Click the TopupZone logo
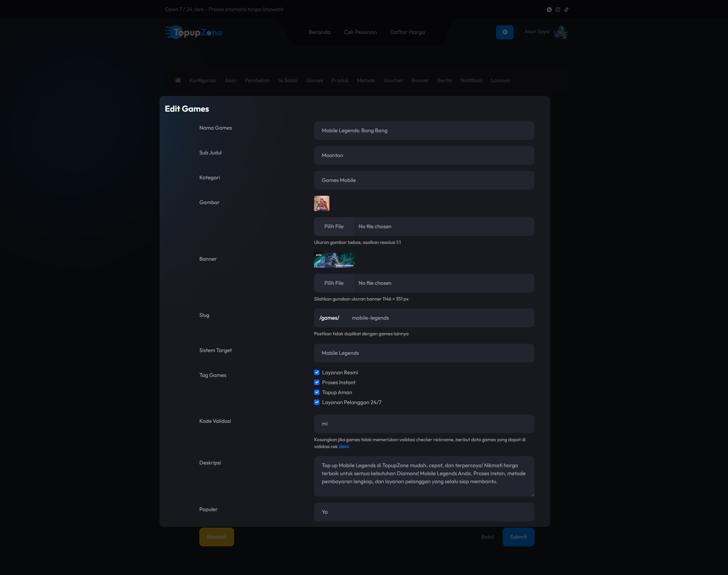The width and height of the screenshot is (728, 575). tap(194, 32)
